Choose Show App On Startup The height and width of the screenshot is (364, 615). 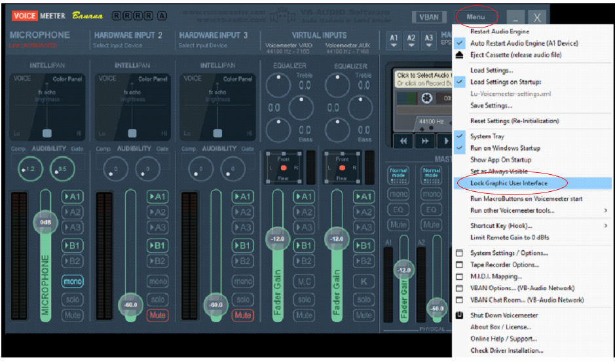(x=501, y=160)
